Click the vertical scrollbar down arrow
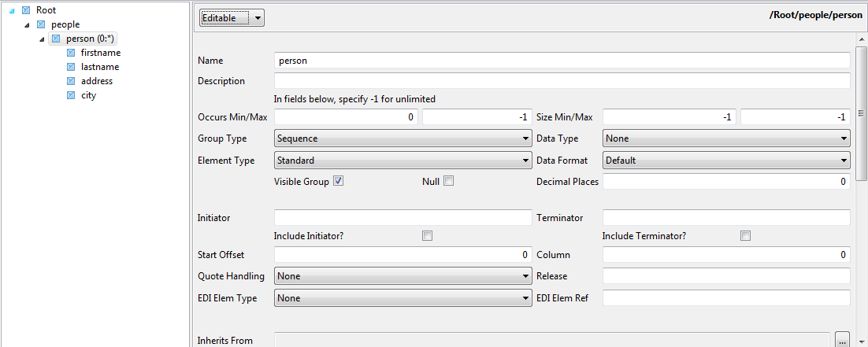Screen dimensions: 868x347 pos(862,341)
